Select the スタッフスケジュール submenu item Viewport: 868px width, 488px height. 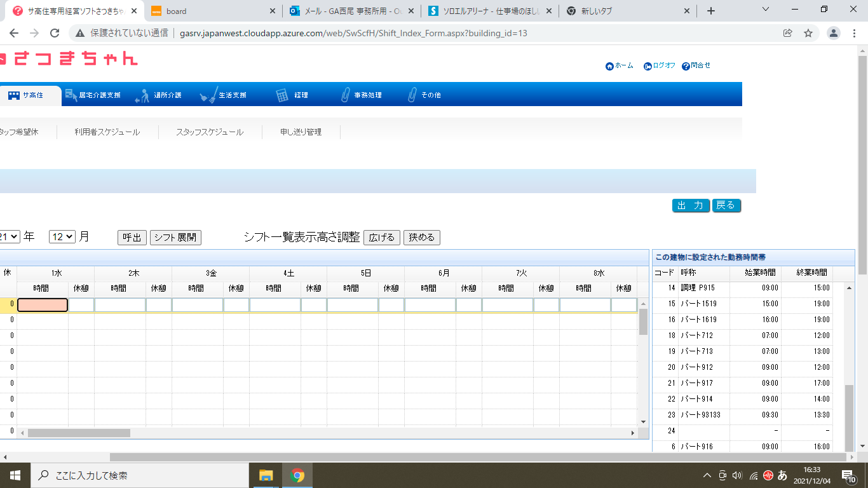pos(210,132)
